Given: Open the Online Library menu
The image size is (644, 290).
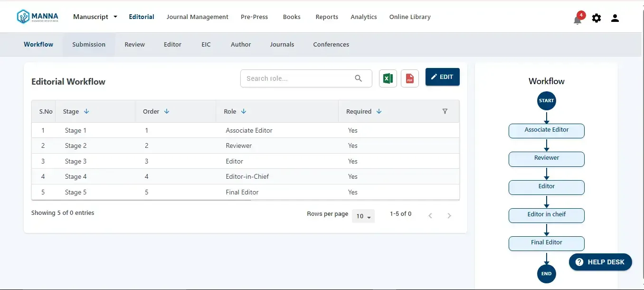Looking at the screenshot, I should click(x=410, y=17).
